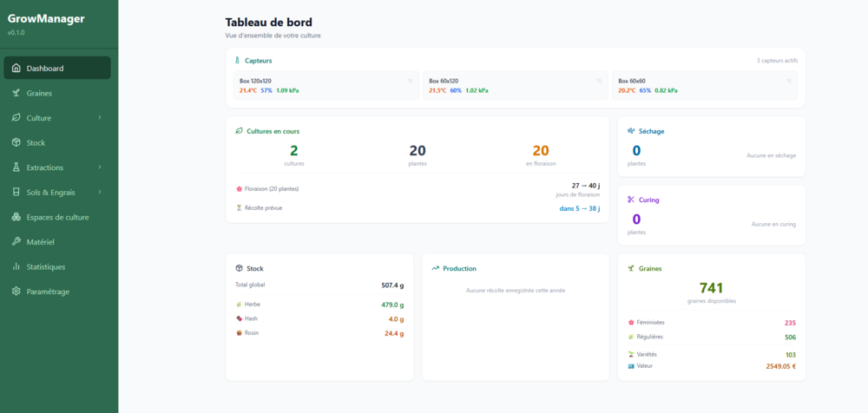Toggle the hide icon on Box 60x60 sensor
The image size is (868, 413).
click(789, 81)
